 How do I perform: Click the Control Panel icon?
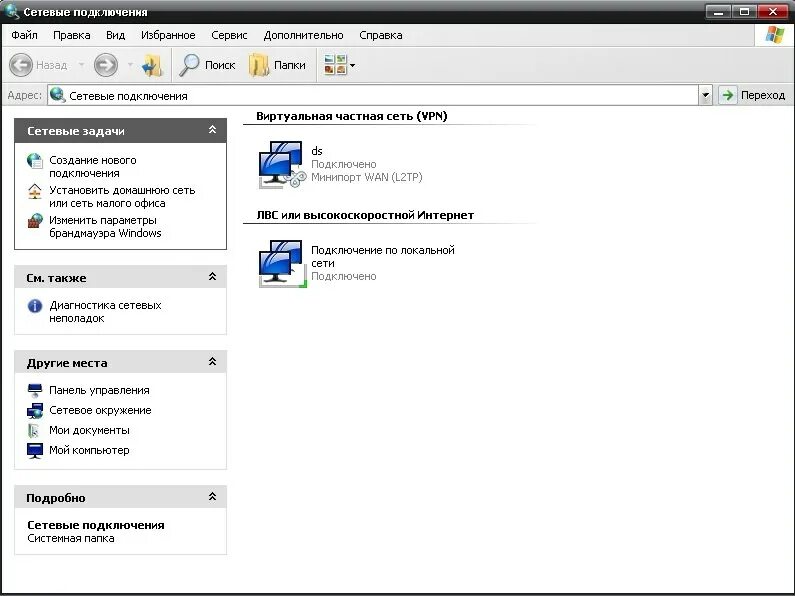(34, 390)
